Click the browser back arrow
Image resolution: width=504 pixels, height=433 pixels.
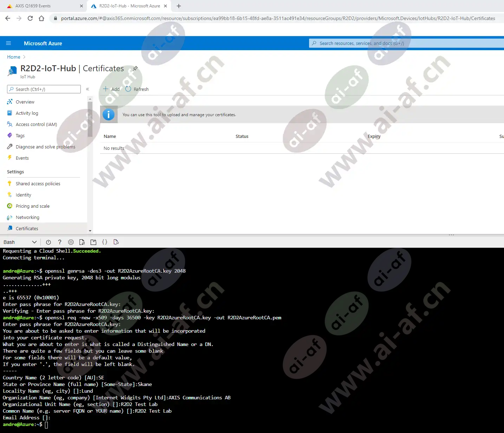(8, 18)
